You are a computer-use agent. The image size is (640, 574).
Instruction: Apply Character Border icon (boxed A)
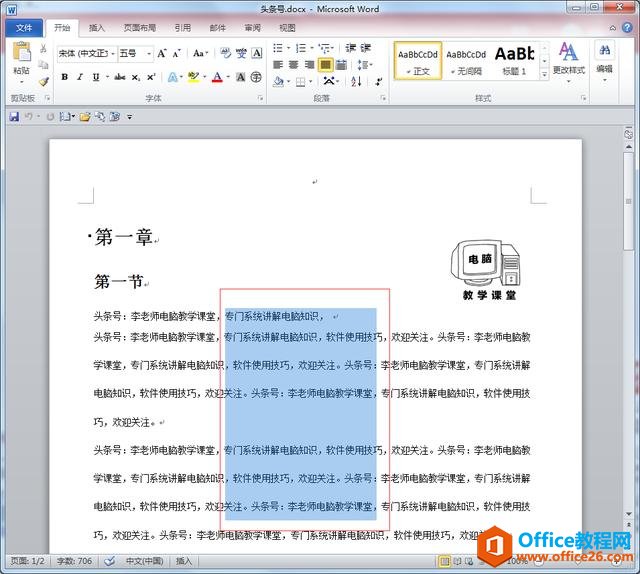pos(257,53)
